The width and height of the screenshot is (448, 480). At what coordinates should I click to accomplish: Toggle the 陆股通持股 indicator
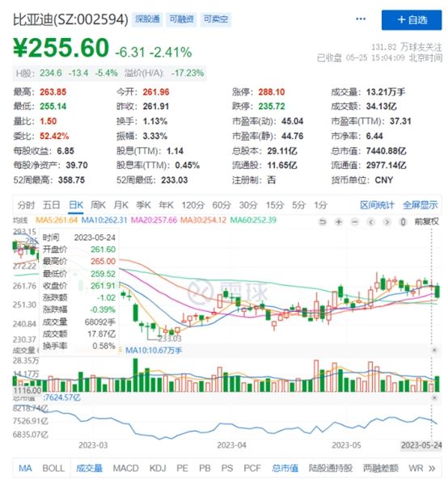click(331, 468)
